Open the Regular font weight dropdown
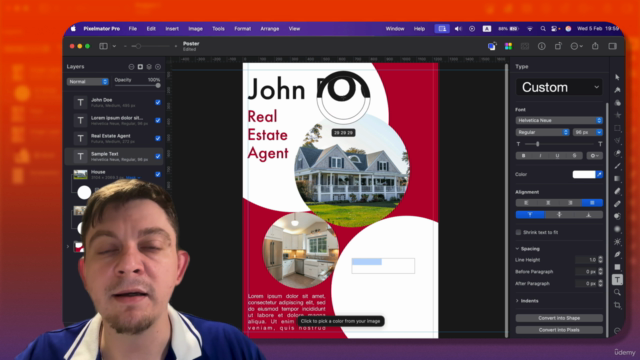 coord(542,132)
